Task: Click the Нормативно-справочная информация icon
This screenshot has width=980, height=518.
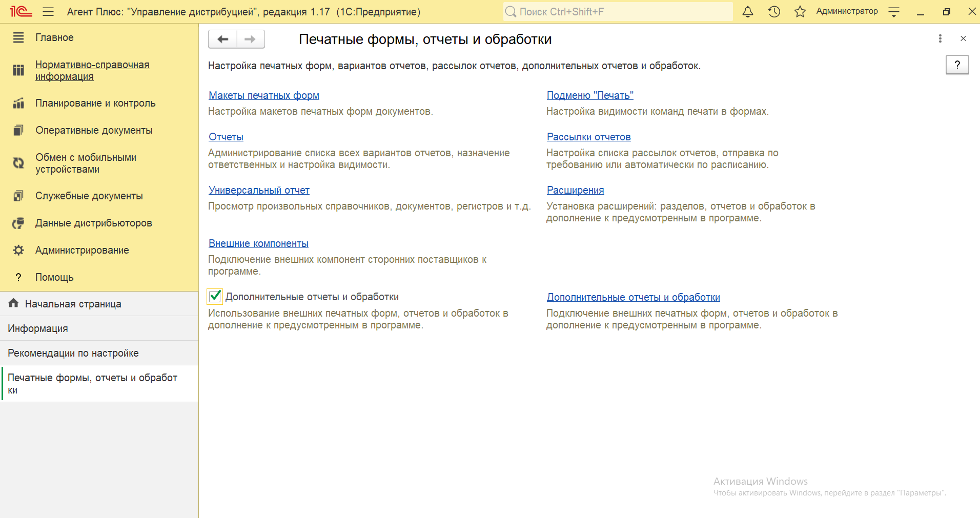Action: tap(18, 70)
